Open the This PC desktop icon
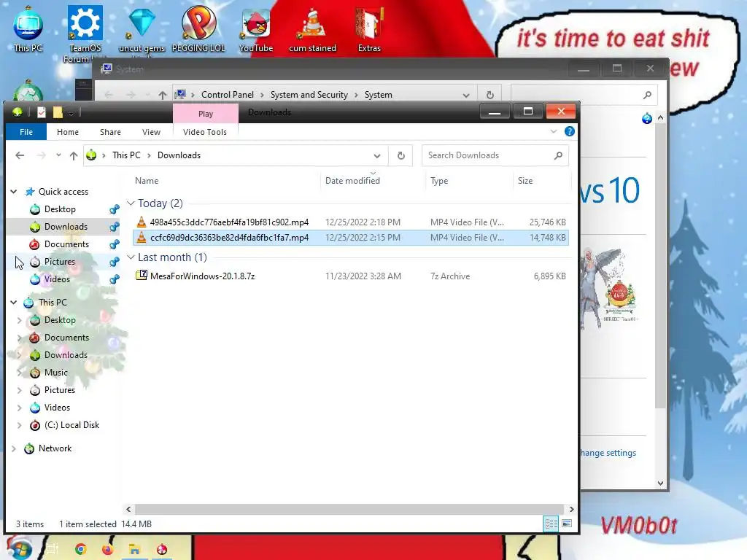 [28, 29]
